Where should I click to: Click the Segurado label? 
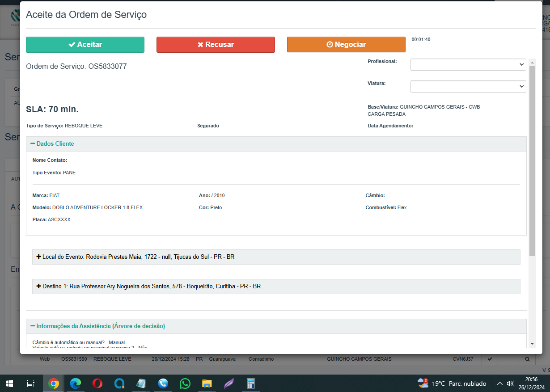(208, 126)
